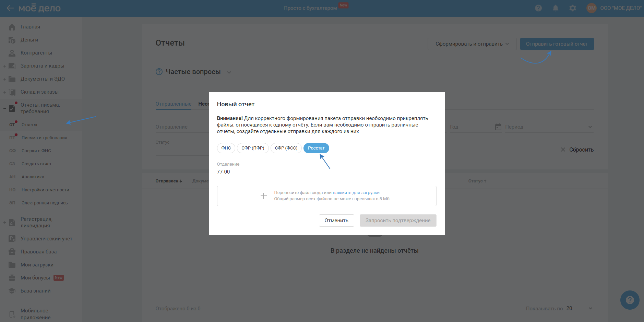Viewport: 644px width, 322px height.
Task: Open Настройки отчетности in the sidebar
Action: [45, 190]
